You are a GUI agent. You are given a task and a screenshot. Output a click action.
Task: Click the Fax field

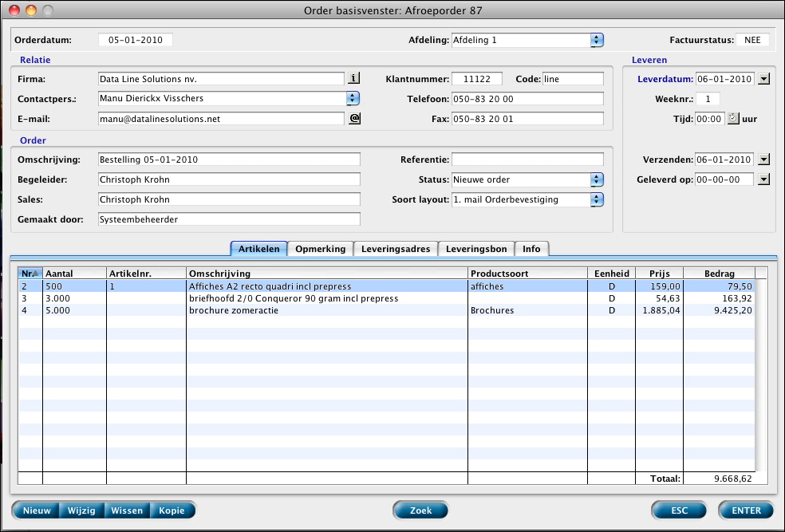(x=527, y=119)
